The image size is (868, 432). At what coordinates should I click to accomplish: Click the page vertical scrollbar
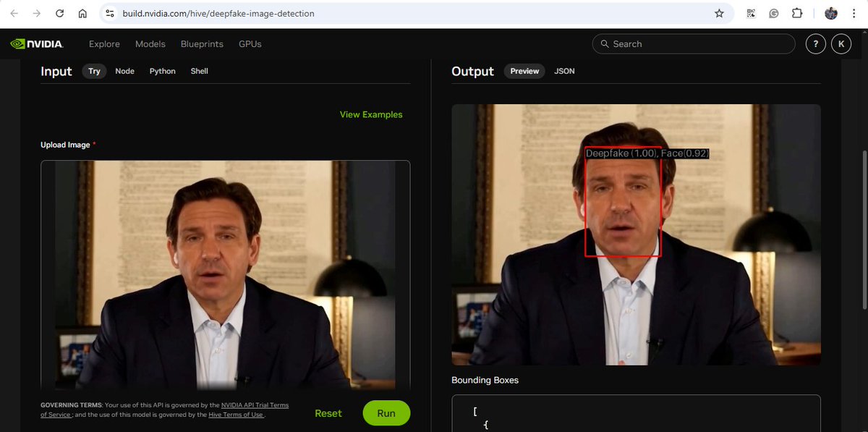coord(864,230)
